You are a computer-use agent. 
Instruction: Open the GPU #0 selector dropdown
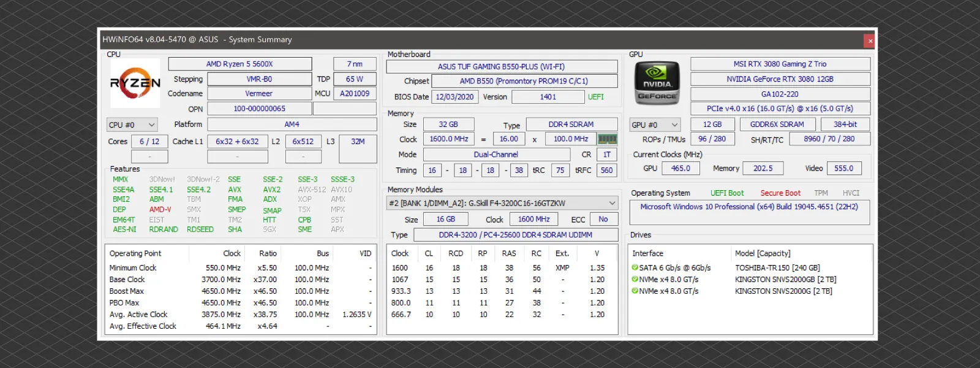655,125
